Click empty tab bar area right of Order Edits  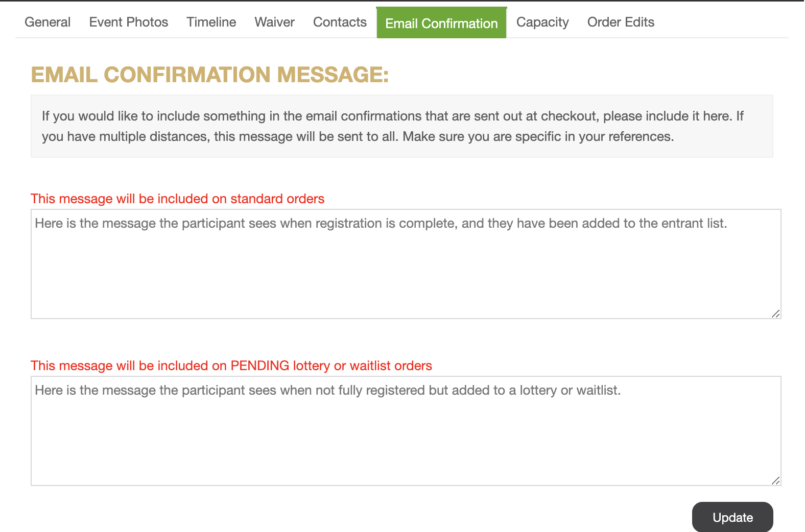[725, 22]
